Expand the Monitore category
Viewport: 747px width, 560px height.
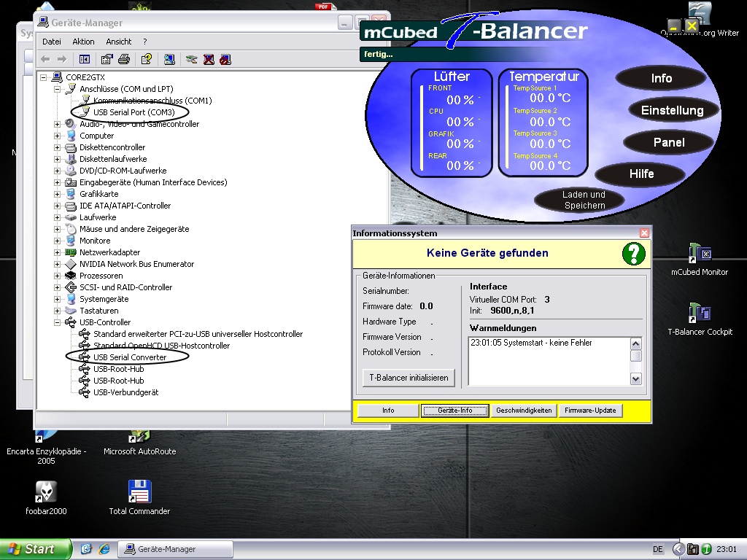pos(57,241)
